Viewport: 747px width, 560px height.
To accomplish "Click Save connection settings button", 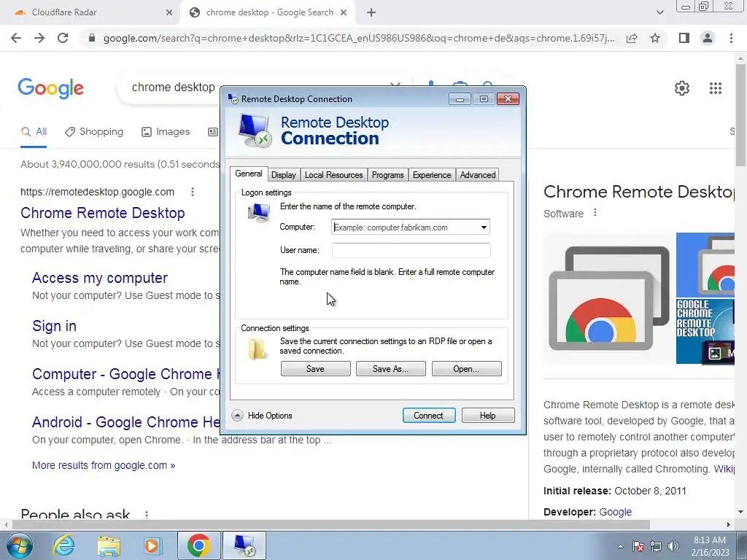I will tap(315, 368).
